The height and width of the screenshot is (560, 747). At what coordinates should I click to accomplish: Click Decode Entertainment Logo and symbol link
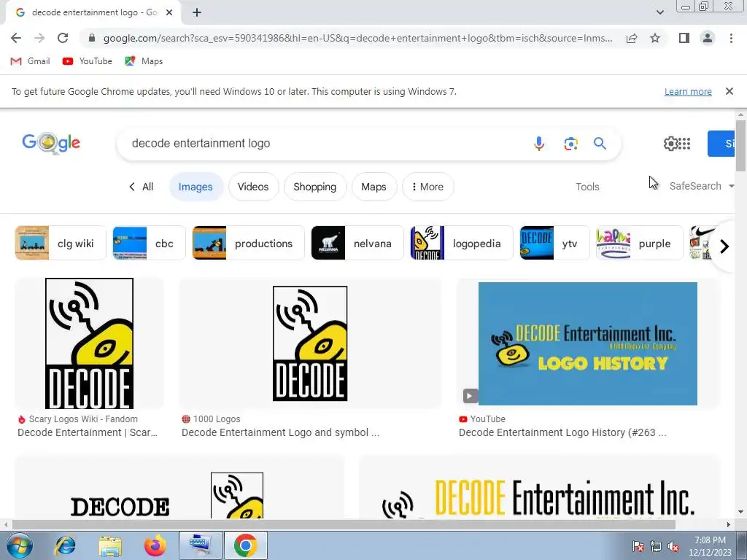(281, 432)
